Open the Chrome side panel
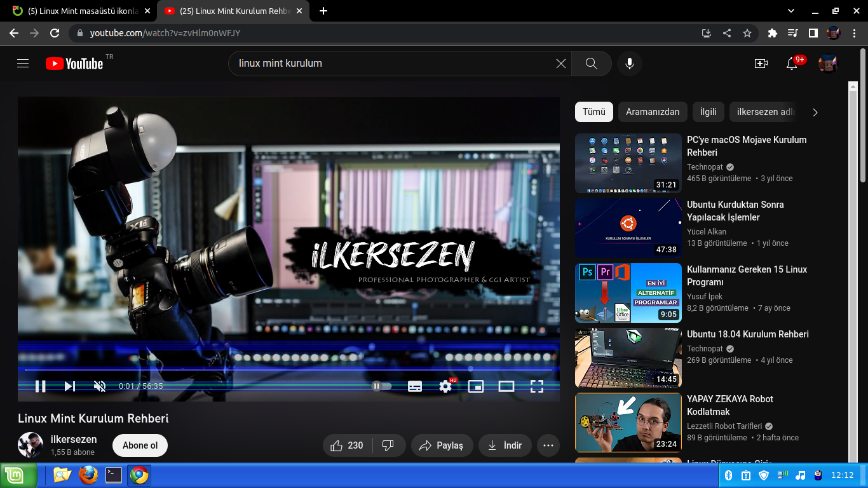This screenshot has height=488, width=868. point(813,33)
